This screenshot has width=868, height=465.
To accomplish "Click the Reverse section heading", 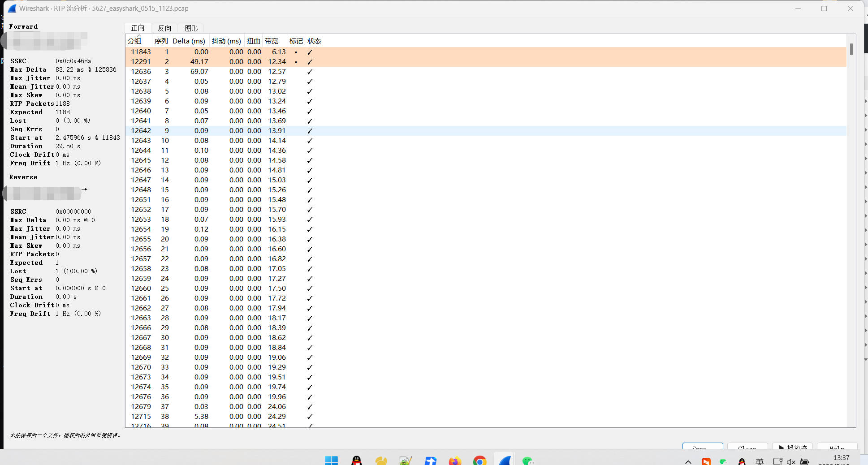I will [x=23, y=177].
